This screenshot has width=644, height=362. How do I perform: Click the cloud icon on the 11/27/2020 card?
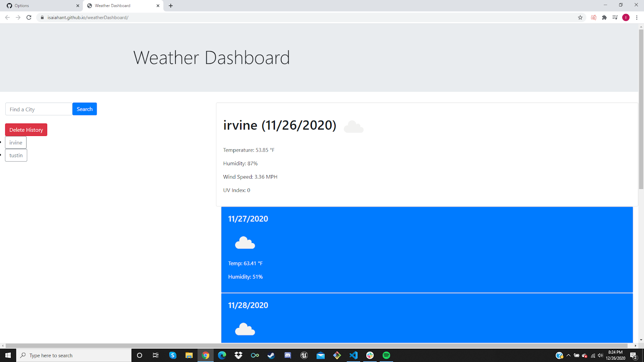pyautogui.click(x=245, y=243)
